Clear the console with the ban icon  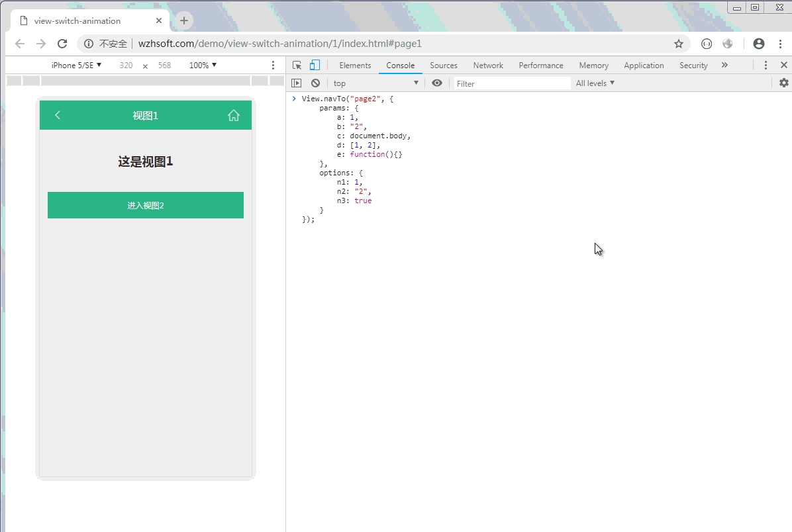coord(315,83)
